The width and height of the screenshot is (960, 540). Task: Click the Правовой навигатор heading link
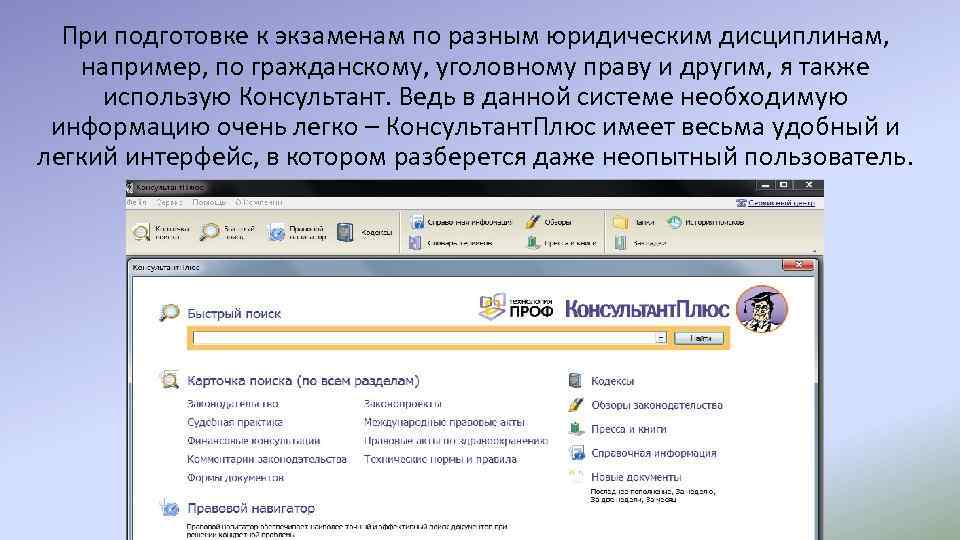click(x=251, y=508)
